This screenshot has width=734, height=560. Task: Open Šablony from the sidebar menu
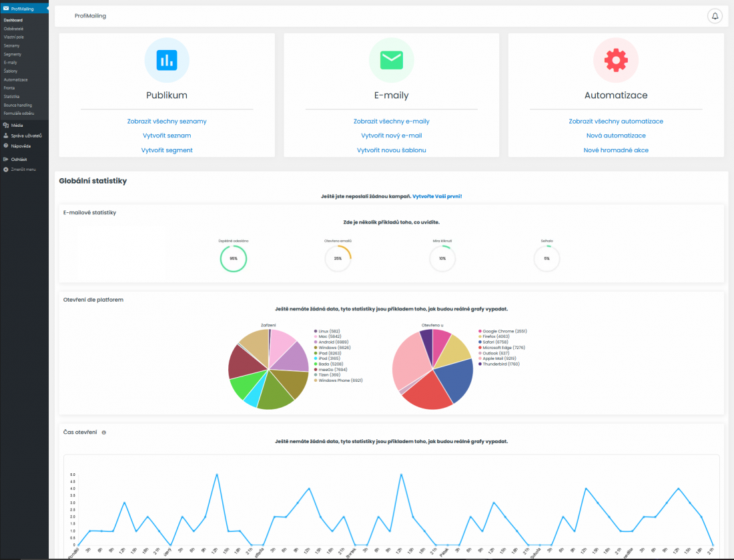click(x=11, y=71)
